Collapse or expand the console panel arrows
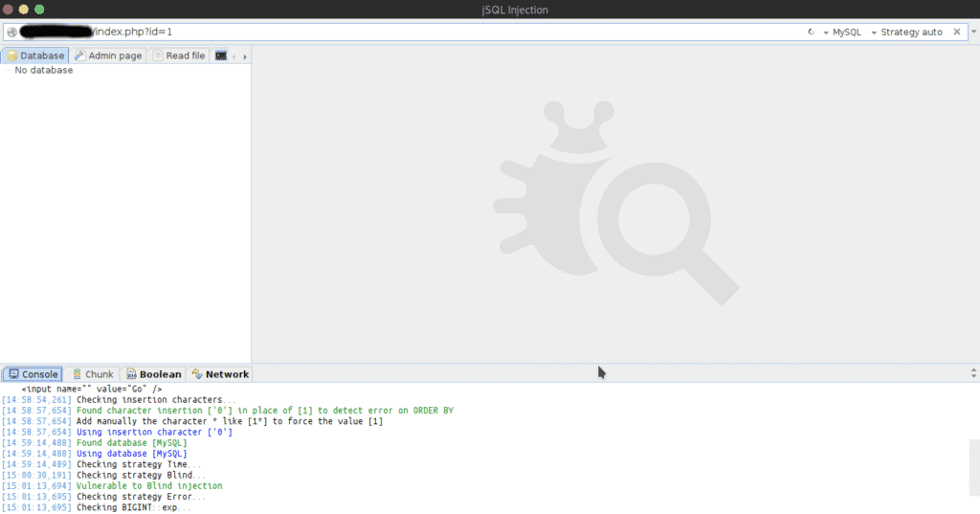 973,373
